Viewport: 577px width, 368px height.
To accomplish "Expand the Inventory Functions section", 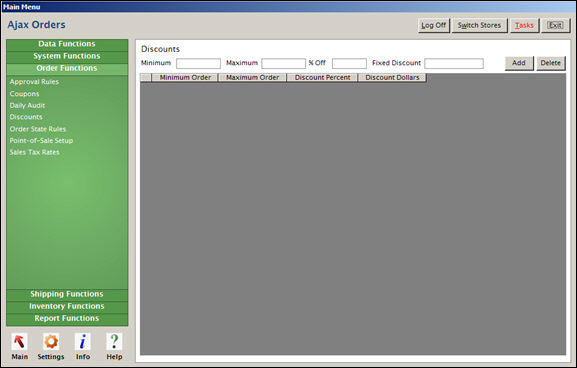I will pyautogui.click(x=67, y=307).
